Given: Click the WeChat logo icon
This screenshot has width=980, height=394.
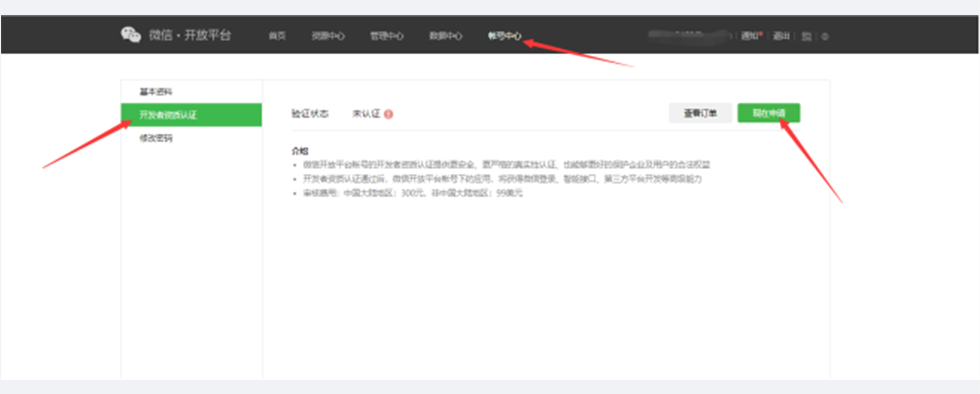Looking at the screenshot, I should click(131, 35).
